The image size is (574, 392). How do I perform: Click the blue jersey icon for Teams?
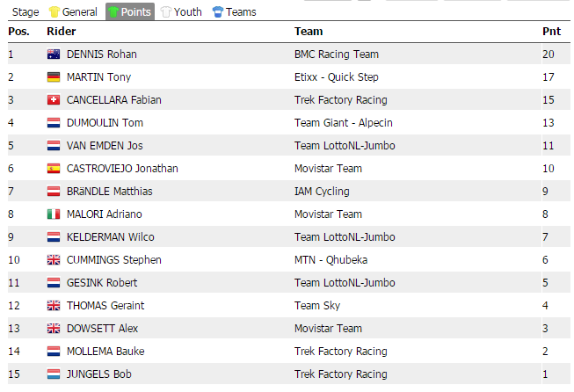pos(217,12)
